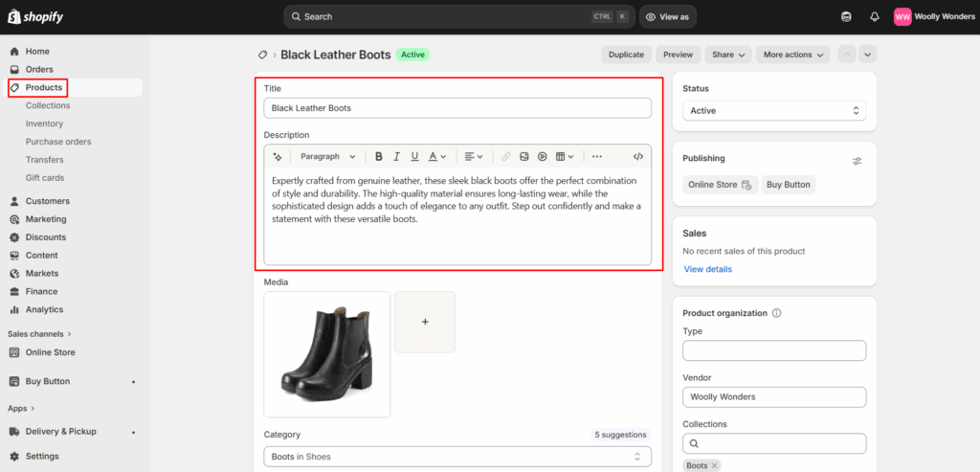Click the add media plus tile
This screenshot has height=472, width=980.
425,322
